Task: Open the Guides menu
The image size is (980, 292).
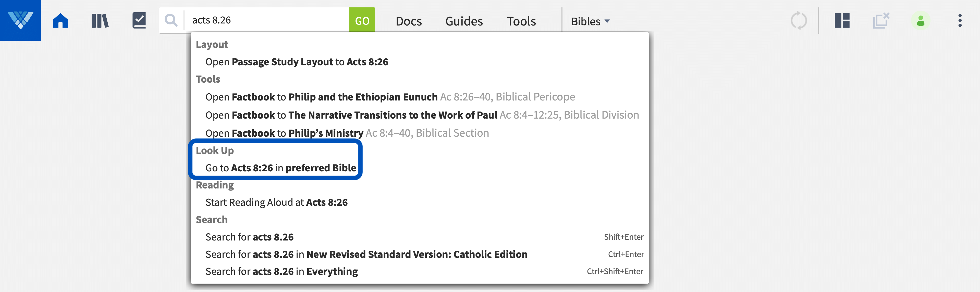Action: click(x=464, y=21)
